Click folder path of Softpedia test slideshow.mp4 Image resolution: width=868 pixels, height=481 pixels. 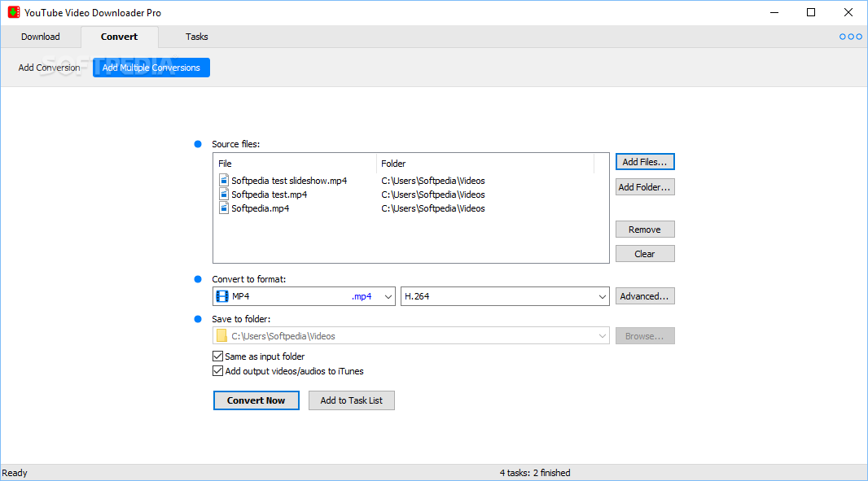pyautogui.click(x=433, y=181)
